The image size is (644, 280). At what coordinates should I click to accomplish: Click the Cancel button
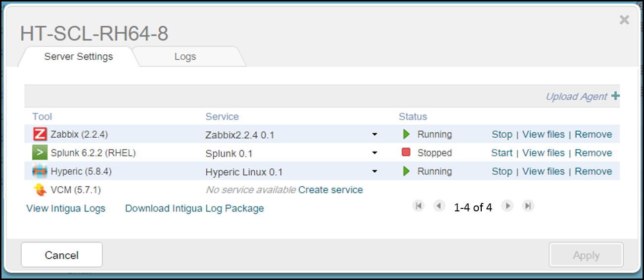pyautogui.click(x=62, y=255)
